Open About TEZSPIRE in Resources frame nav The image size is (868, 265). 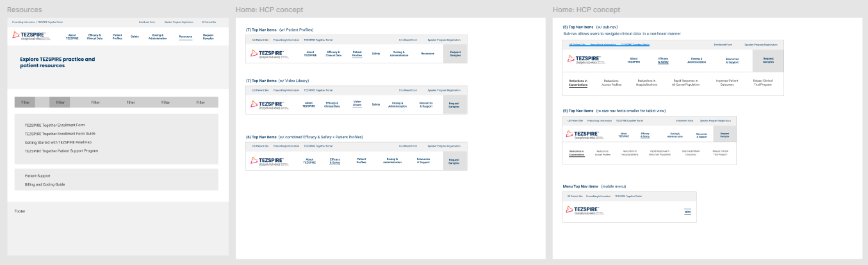[72, 36]
